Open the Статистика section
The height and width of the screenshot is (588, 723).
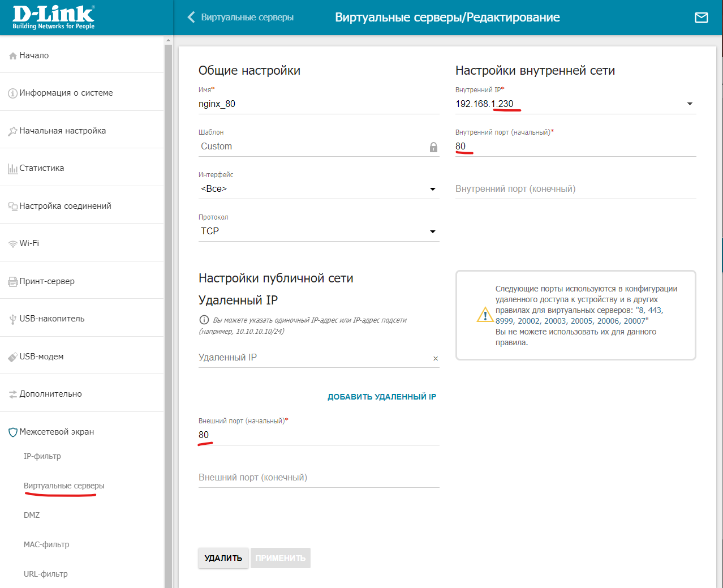pos(41,168)
